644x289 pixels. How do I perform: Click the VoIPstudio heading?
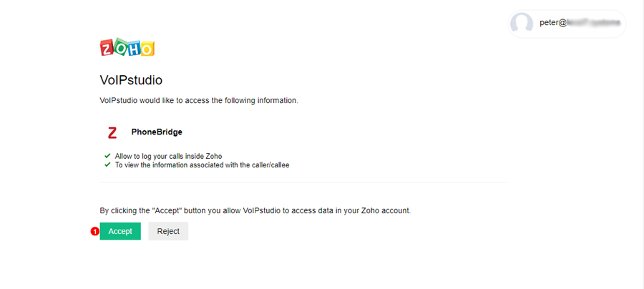pyautogui.click(x=136, y=80)
